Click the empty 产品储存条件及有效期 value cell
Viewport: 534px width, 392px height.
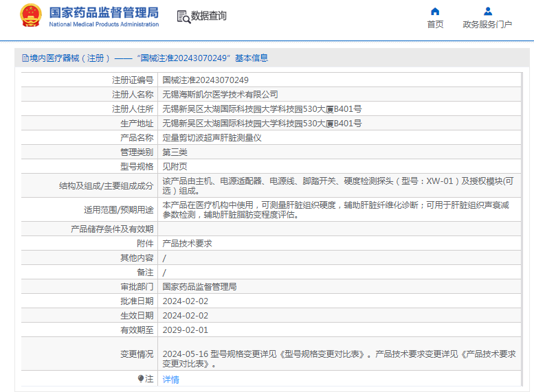click(x=340, y=229)
